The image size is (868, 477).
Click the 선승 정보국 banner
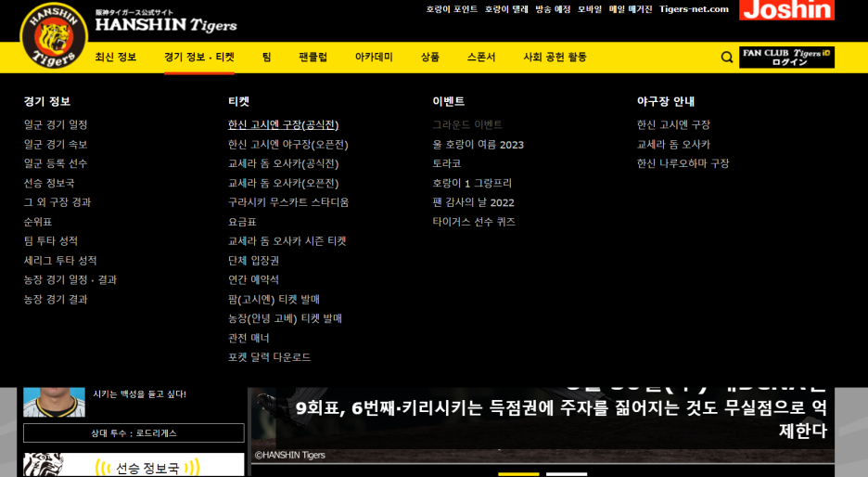point(134,465)
